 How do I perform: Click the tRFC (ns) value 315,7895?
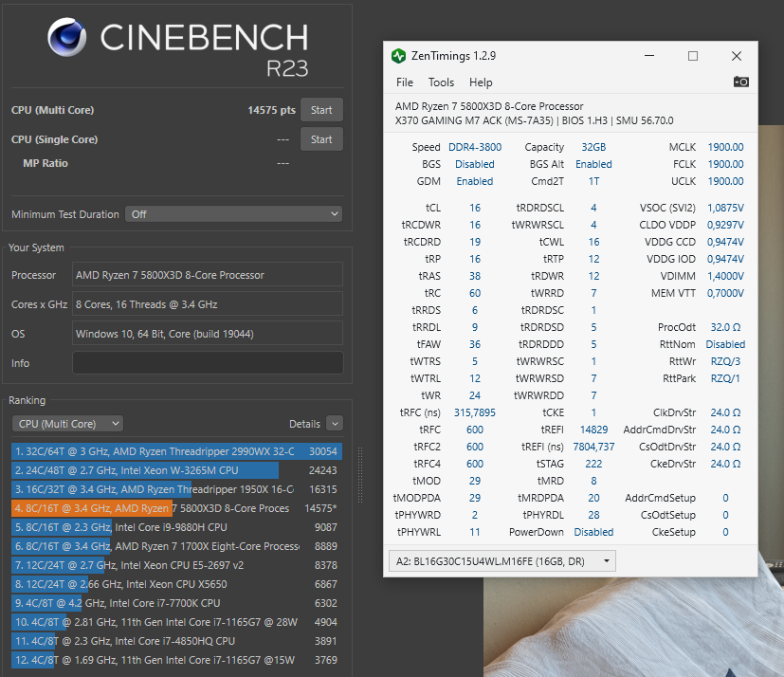475,412
